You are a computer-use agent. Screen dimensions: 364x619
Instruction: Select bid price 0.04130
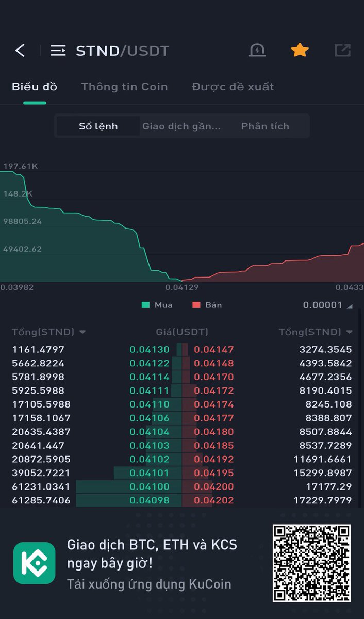tap(150, 349)
